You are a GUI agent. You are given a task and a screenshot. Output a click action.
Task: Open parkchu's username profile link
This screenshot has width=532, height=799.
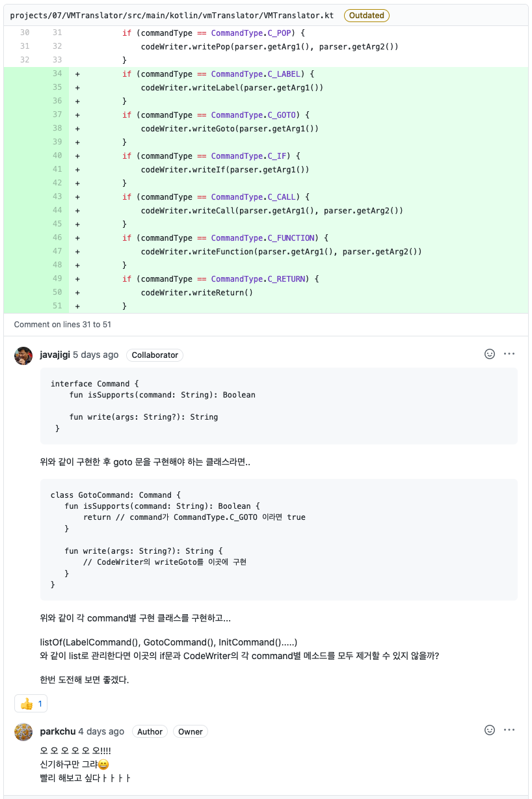tap(57, 731)
